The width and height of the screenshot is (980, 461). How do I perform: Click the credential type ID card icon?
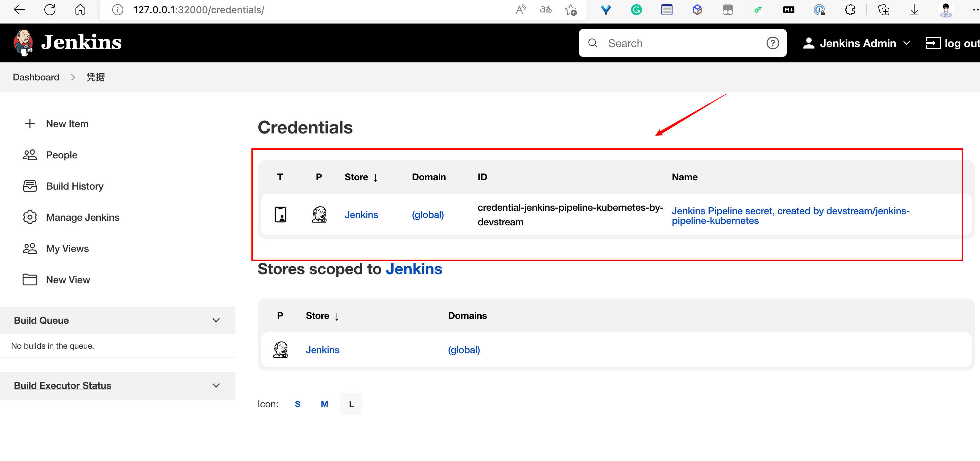coord(280,215)
